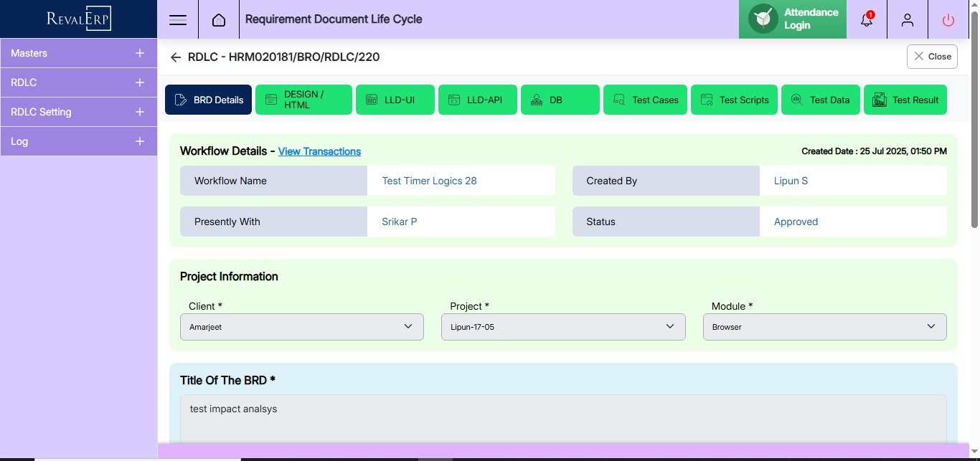Open the Client dropdown showing Amarjeet
The width and height of the screenshot is (980, 461).
coord(301,327)
